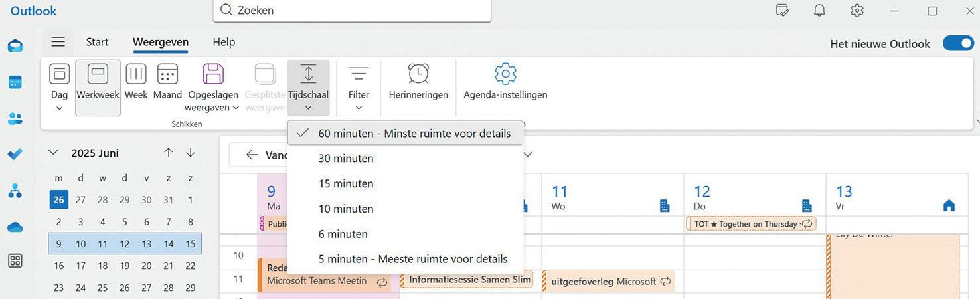Collapse the 2025 Juni mini calendar
980x299 pixels.
53,153
